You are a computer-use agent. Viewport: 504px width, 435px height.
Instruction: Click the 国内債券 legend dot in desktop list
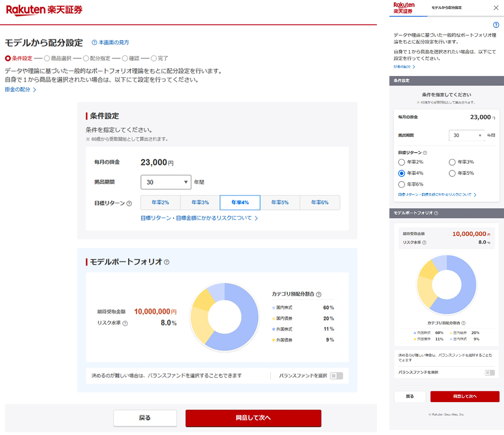tap(274, 318)
